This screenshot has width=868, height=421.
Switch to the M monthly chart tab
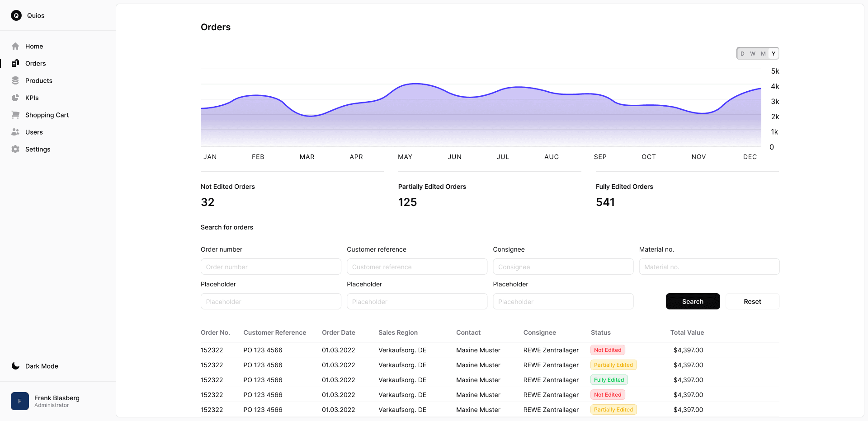(x=763, y=53)
